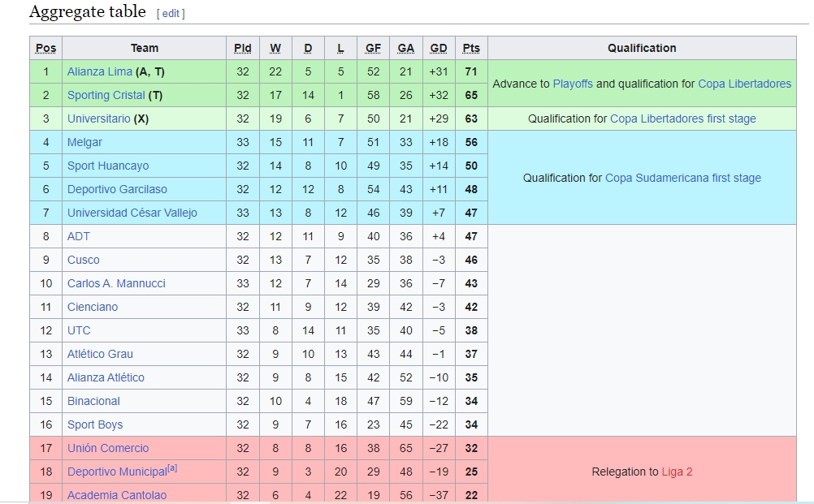
Task: Follow the Universitario link
Action: pyautogui.click(x=98, y=118)
